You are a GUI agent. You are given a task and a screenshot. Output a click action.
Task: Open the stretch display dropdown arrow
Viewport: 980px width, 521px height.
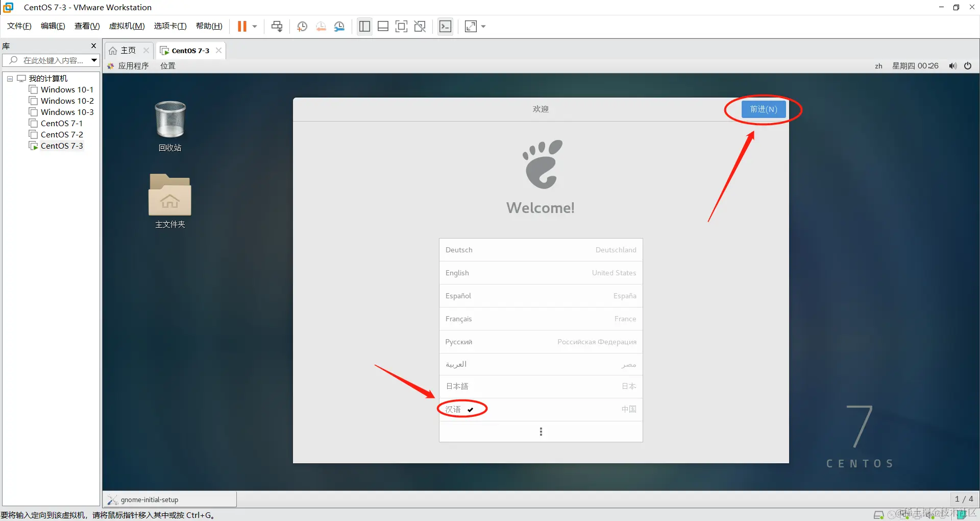(483, 27)
